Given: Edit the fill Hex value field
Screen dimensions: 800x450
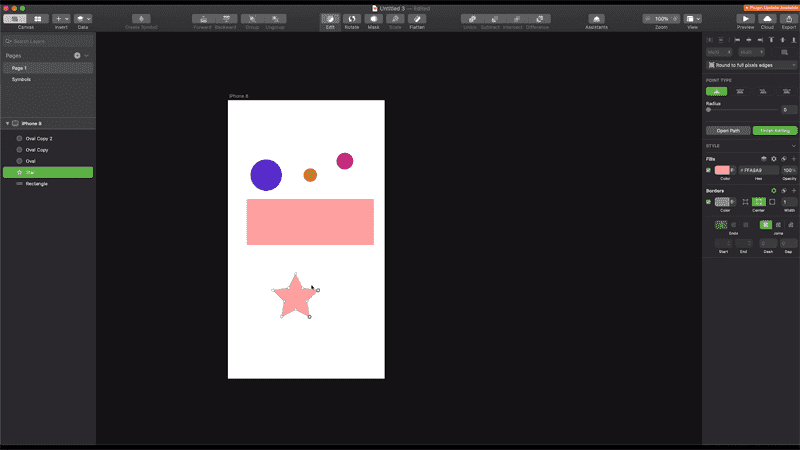Looking at the screenshot, I should pos(759,170).
